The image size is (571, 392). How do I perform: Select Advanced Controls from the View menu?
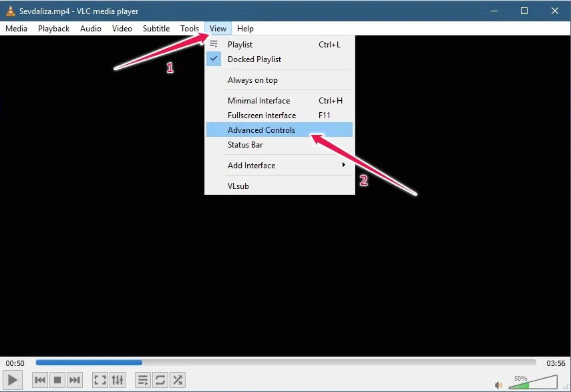(x=260, y=129)
